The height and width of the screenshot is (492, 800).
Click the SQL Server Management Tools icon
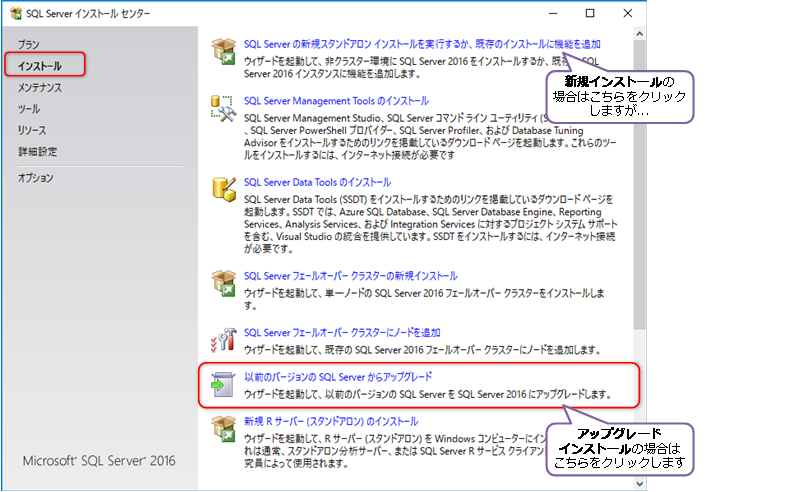coord(223,108)
